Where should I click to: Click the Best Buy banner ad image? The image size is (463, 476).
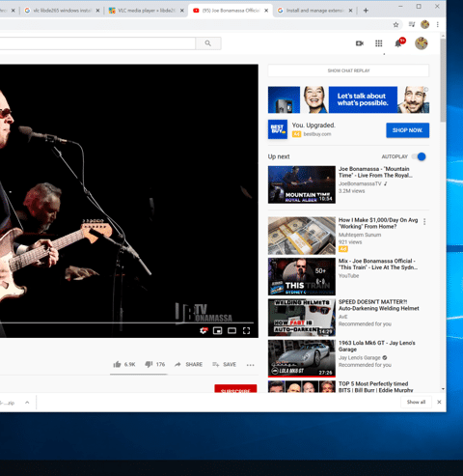coord(348,99)
